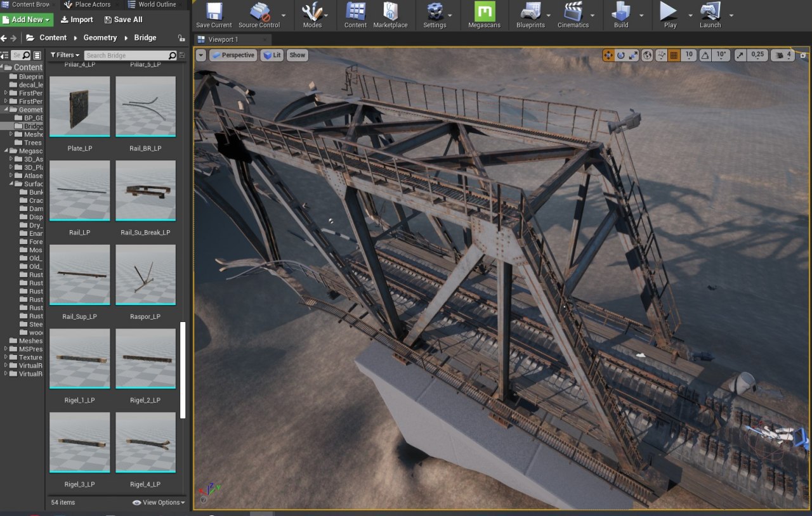Select the rotate gizmo tool

(621, 55)
